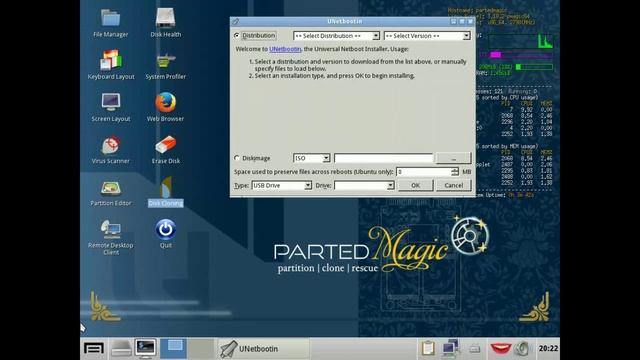The image size is (640, 360).
Task: Open Keyboard Layout desktop icon
Action: [111, 65]
